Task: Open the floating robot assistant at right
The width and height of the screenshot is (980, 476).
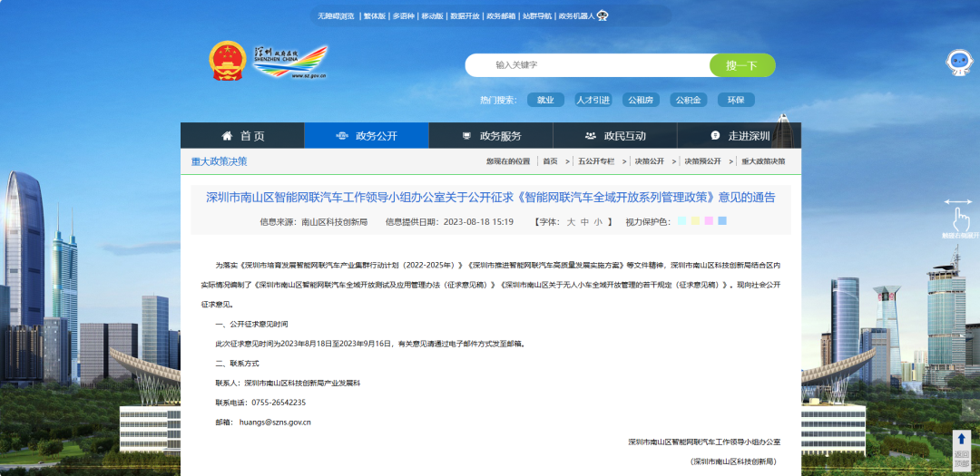Action: tap(959, 63)
